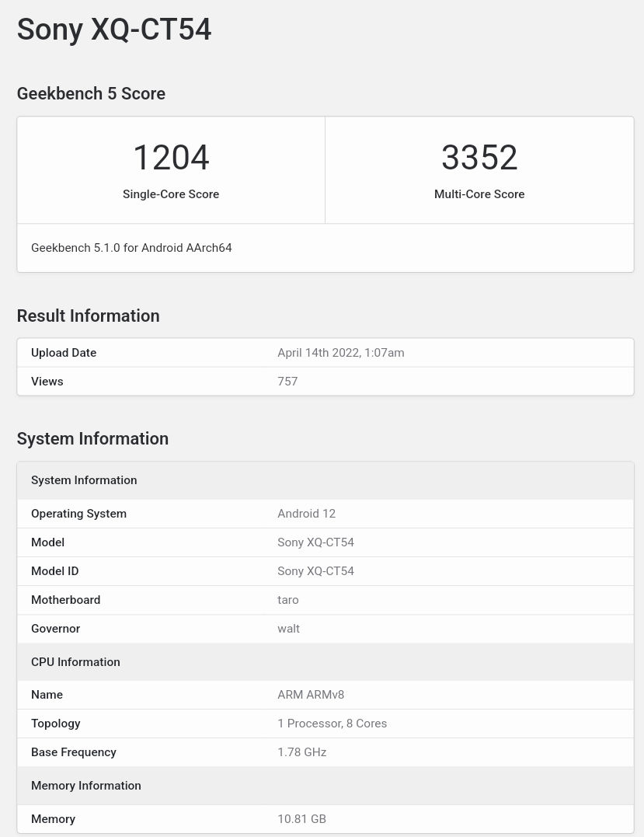Click the multi-core score value 3352
This screenshot has height=837, width=644.
(479, 158)
